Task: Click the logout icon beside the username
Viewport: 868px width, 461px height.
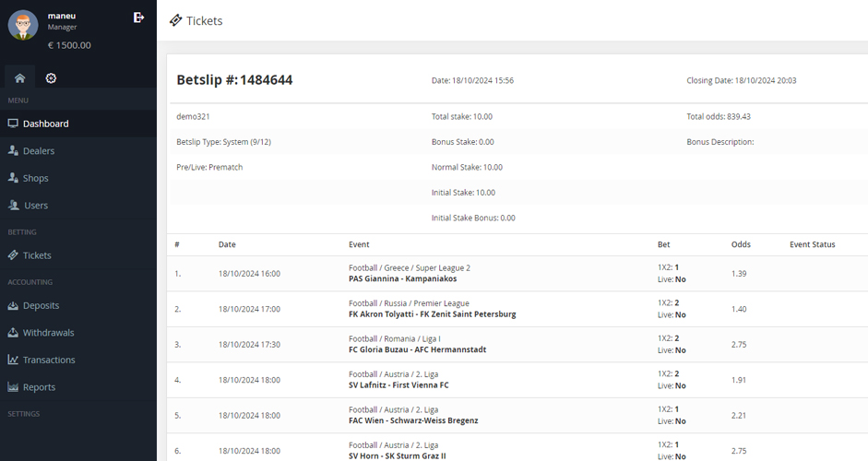Action: pyautogui.click(x=138, y=18)
